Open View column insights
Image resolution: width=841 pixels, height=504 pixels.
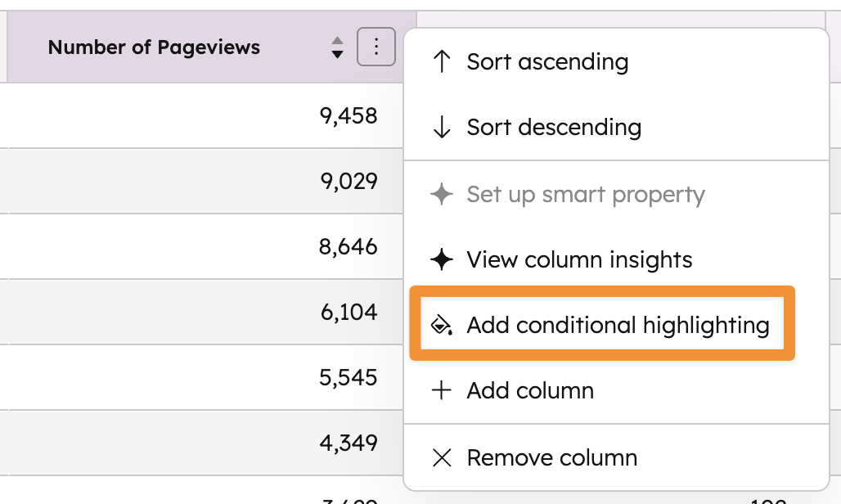pyautogui.click(x=579, y=260)
